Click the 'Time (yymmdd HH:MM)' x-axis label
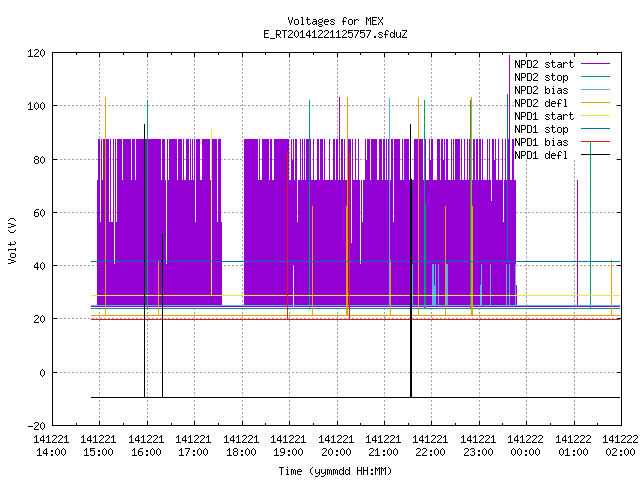640x480 pixels. click(335, 471)
